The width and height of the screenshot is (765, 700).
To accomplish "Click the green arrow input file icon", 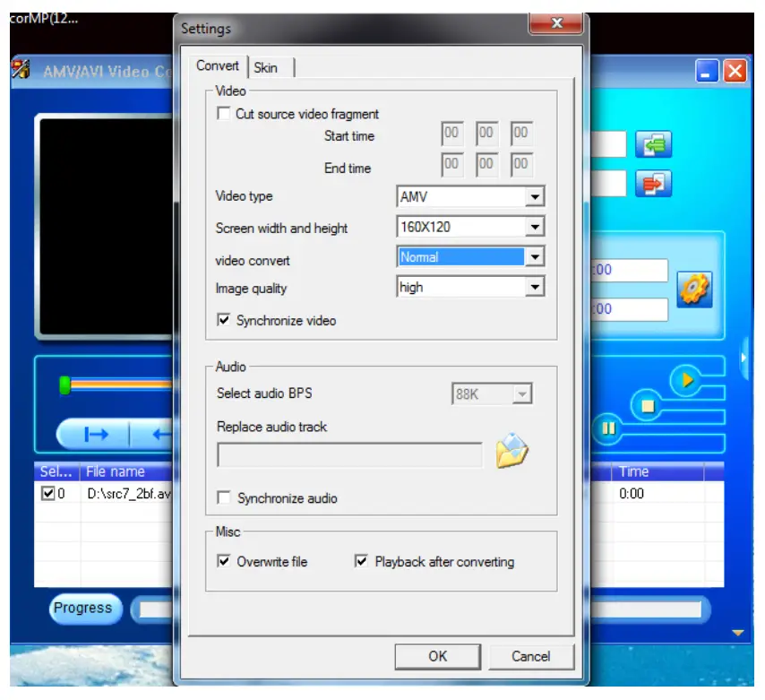I will click(x=653, y=144).
